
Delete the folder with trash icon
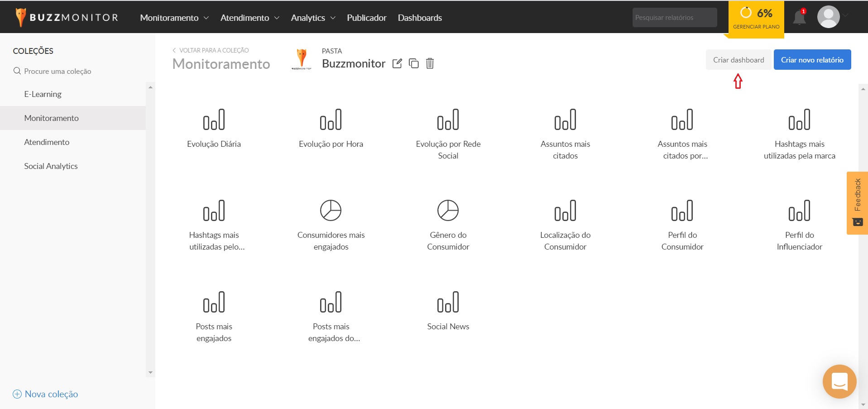coord(430,63)
